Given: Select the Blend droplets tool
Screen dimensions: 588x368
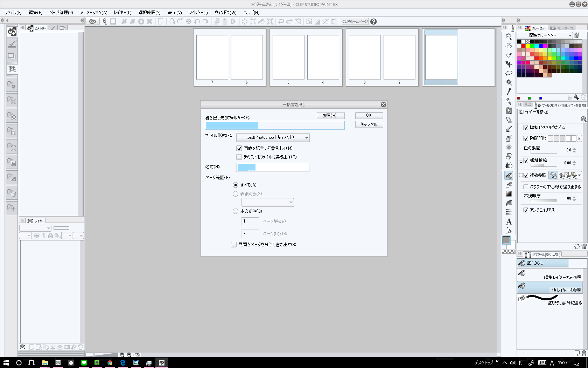Looking at the screenshot, I should [x=509, y=165].
